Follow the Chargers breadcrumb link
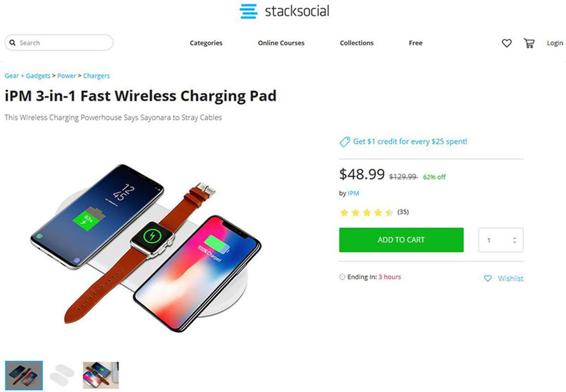 (x=96, y=76)
